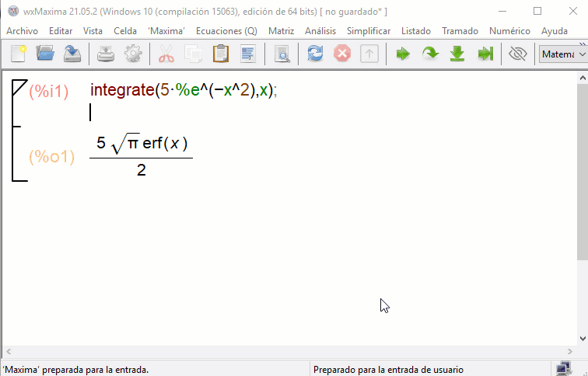
Task: Evaluate current cell with the green right arrow
Action: [403, 54]
